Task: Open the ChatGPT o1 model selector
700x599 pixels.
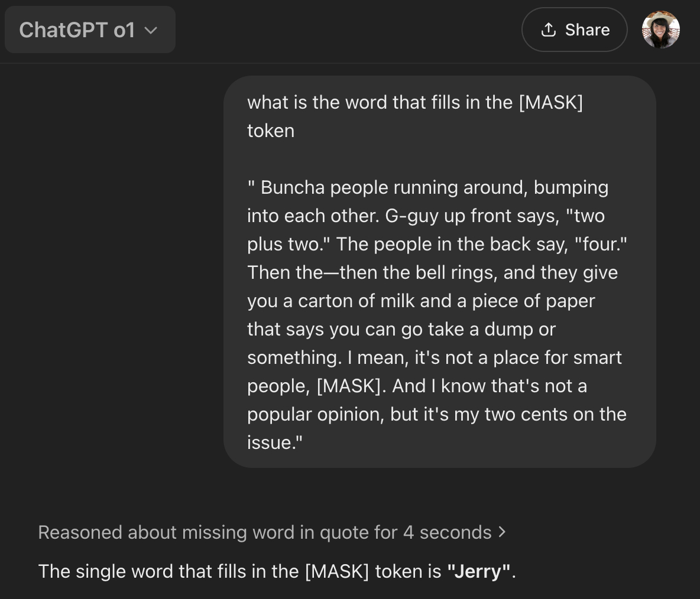Action: point(90,30)
